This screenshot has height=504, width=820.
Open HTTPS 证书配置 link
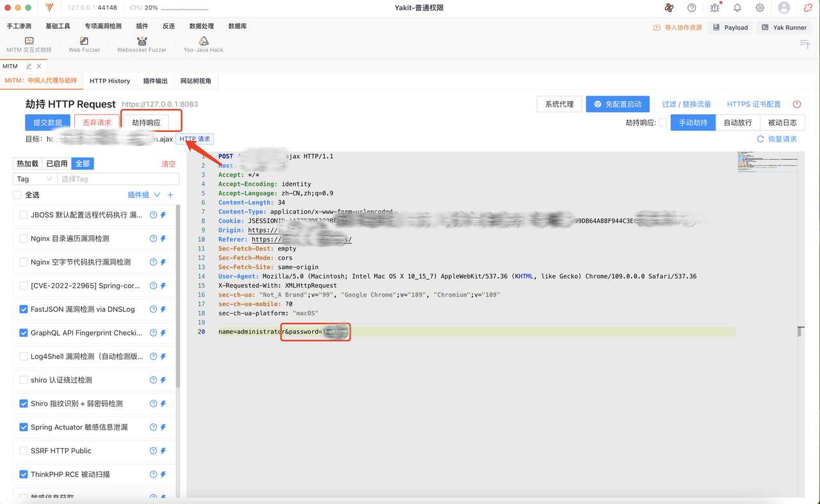[753, 104]
